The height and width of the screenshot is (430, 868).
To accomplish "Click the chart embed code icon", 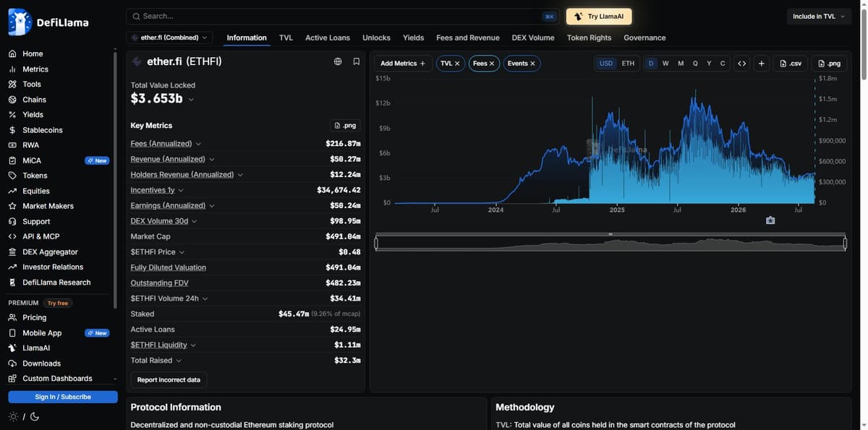I will tap(741, 64).
